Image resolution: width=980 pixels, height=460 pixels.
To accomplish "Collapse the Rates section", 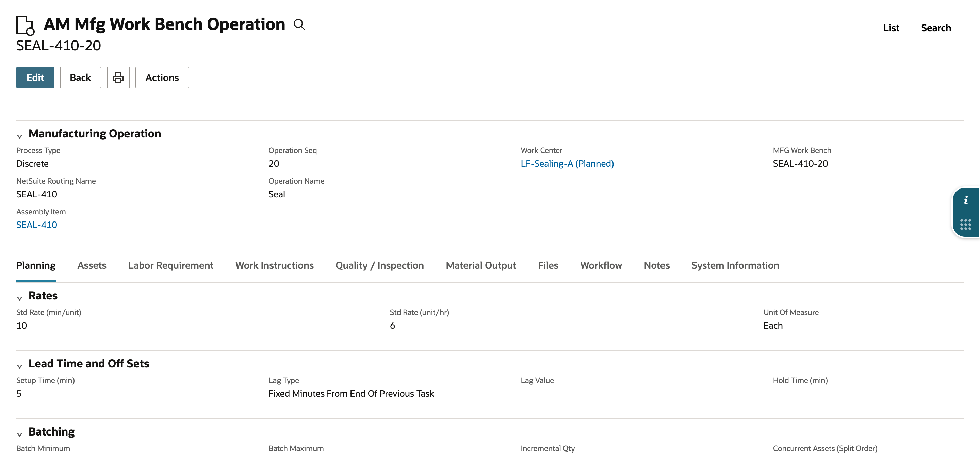I will tap(19, 298).
